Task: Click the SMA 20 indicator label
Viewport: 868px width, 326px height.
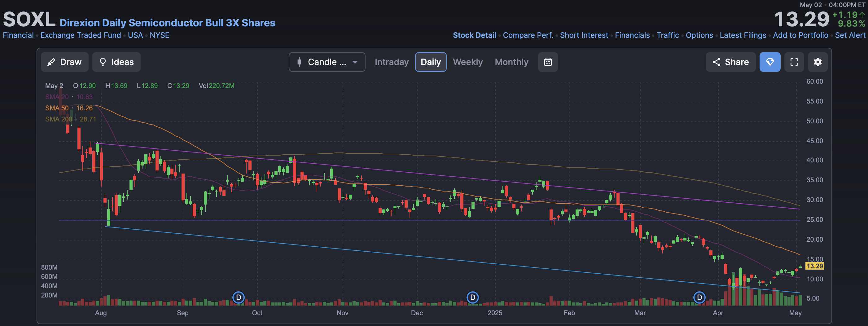Action: tap(57, 97)
